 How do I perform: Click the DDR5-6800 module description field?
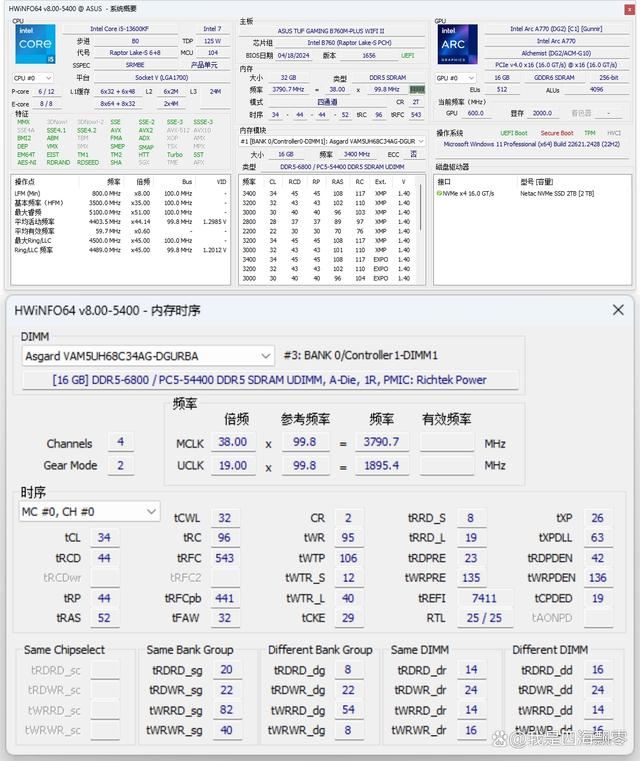pos(270,380)
